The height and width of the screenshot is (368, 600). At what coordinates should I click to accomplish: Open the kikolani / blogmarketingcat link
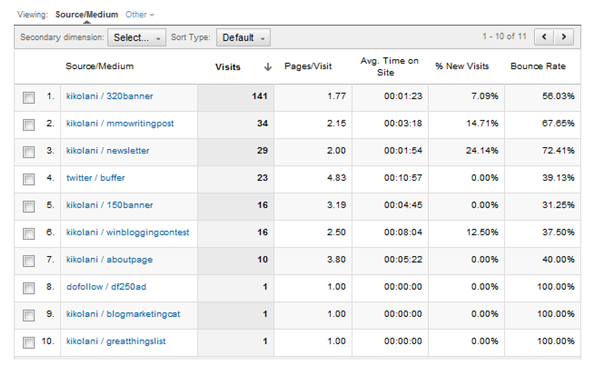tap(123, 314)
